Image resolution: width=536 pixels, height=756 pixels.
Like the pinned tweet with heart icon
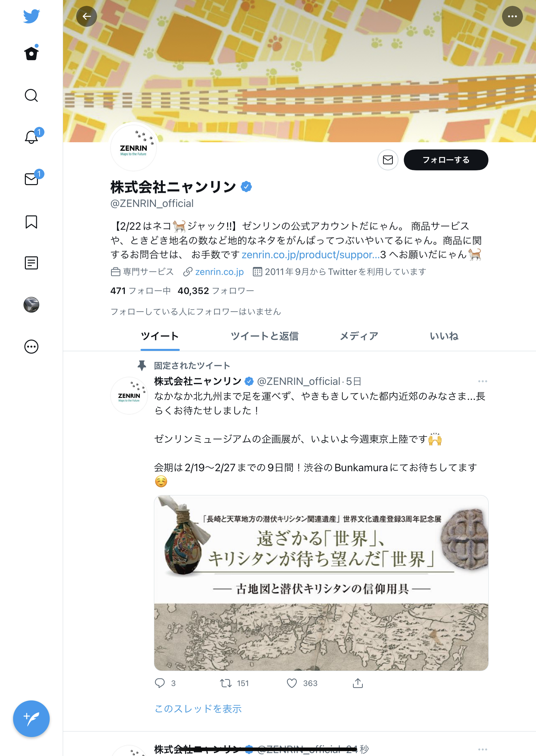292,683
